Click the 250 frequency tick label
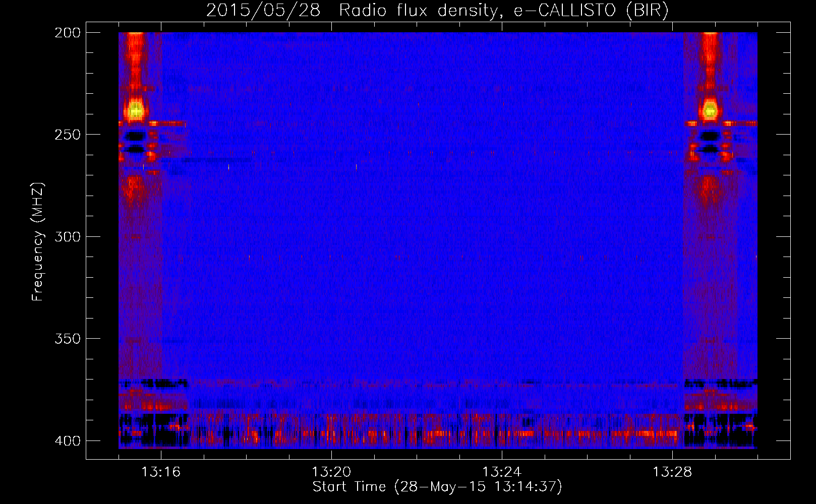This screenshot has width=816, height=504. (x=68, y=135)
